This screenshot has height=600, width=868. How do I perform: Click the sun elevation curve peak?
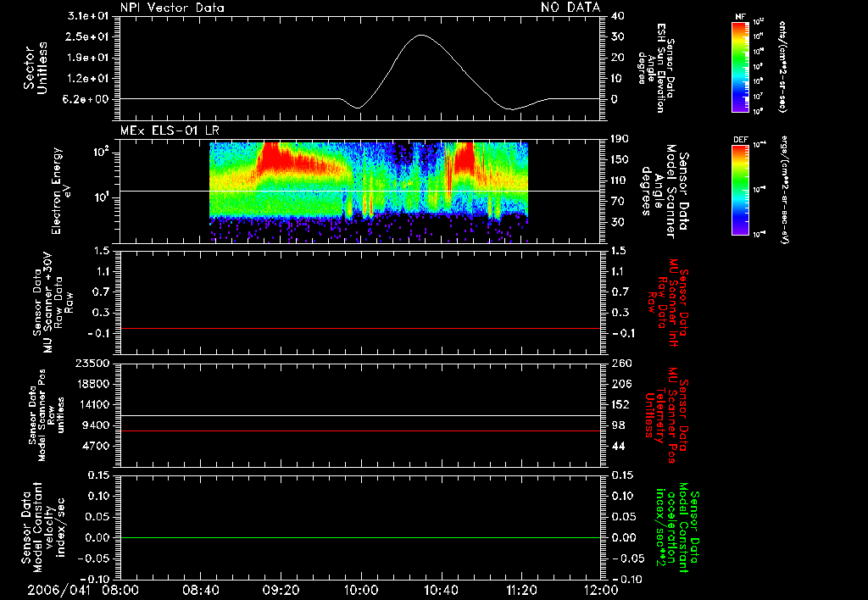tap(421, 35)
